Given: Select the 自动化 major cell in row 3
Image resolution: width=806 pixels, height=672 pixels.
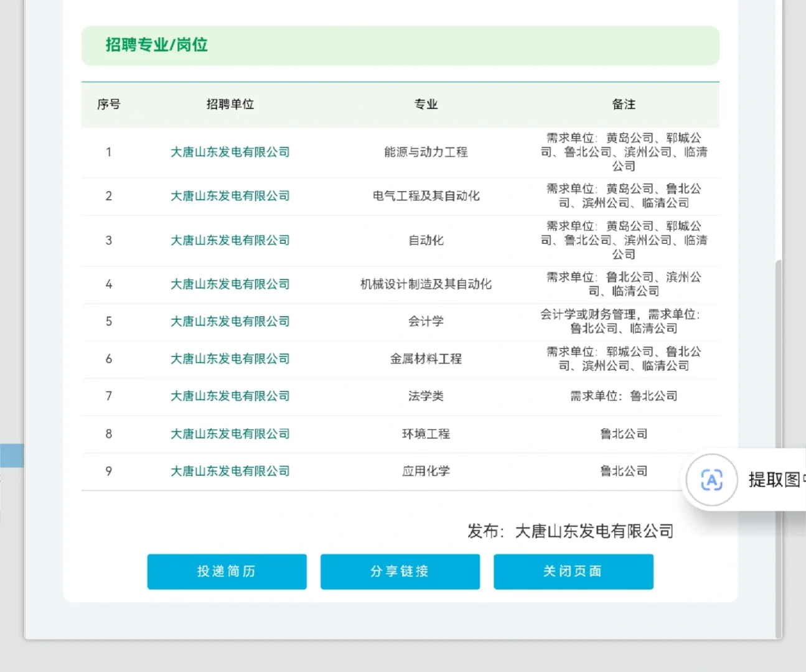Looking at the screenshot, I should click(426, 240).
